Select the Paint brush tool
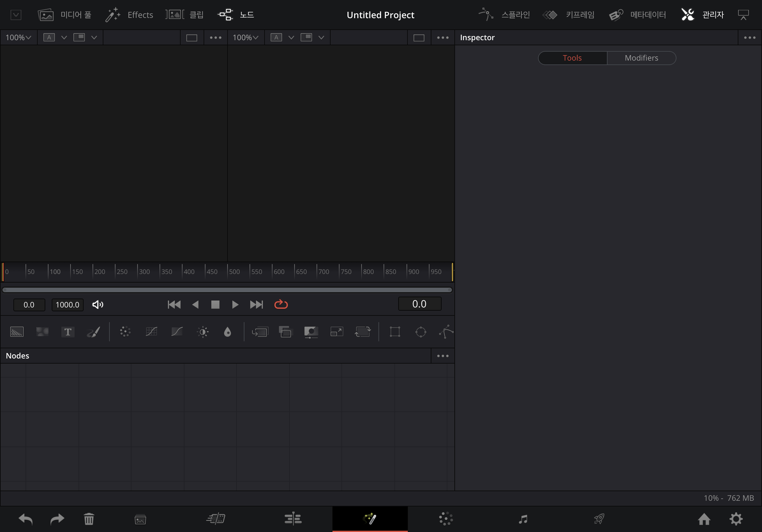The image size is (762, 532). (93, 332)
